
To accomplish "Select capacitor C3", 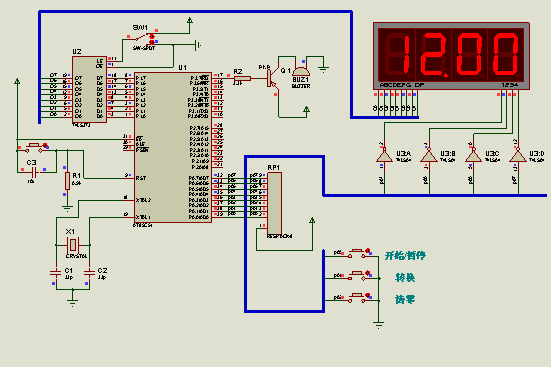I will (x=33, y=173).
